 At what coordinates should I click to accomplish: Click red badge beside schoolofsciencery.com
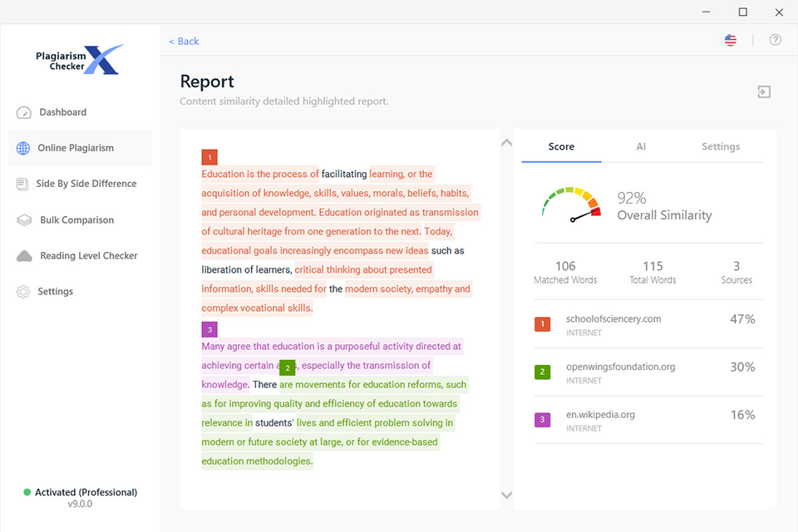point(542,324)
